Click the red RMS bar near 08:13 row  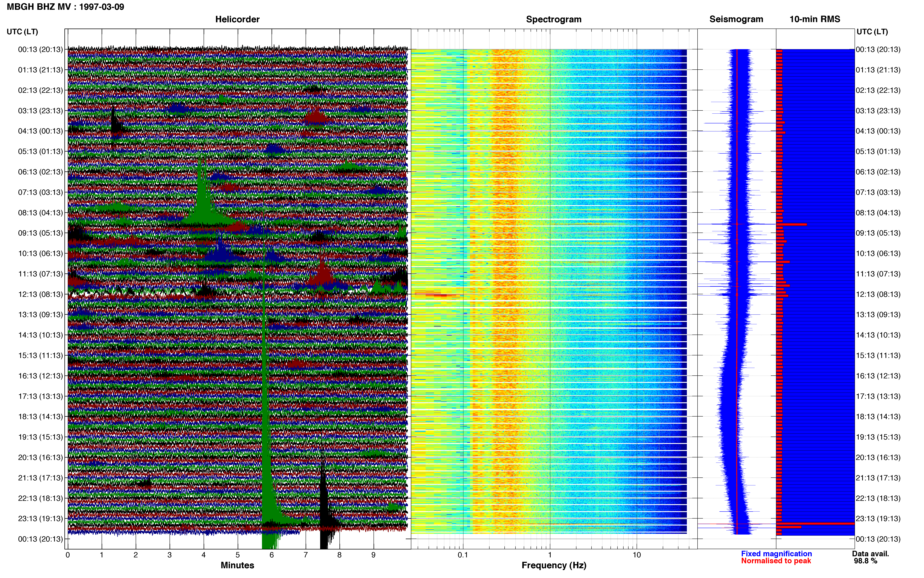(x=791, y=224)
